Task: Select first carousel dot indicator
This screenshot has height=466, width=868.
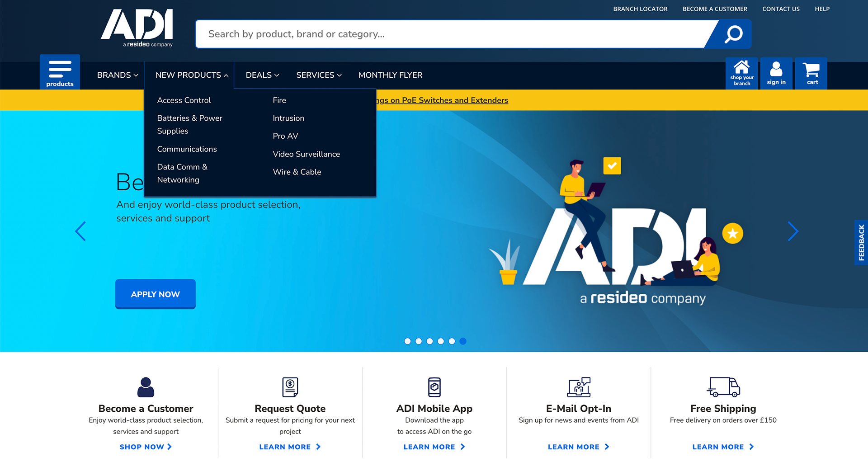Action: (x=408, y=341)
